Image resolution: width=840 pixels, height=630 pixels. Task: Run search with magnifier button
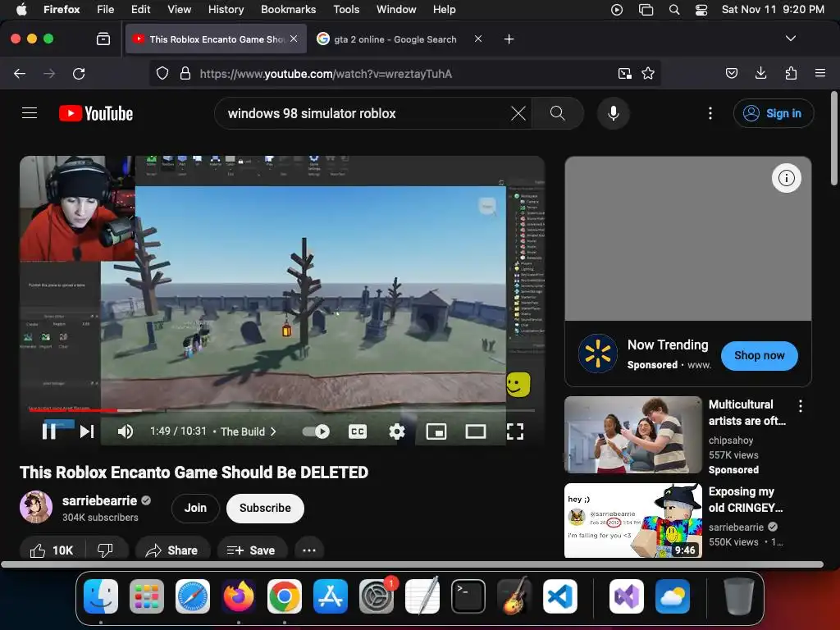coord(557,113)
